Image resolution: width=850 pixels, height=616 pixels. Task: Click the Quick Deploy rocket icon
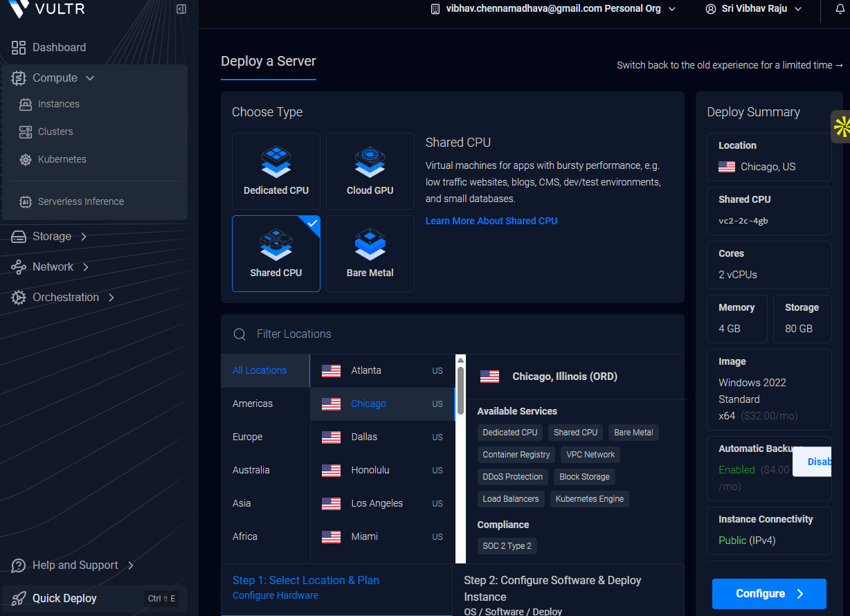[19, 599]
